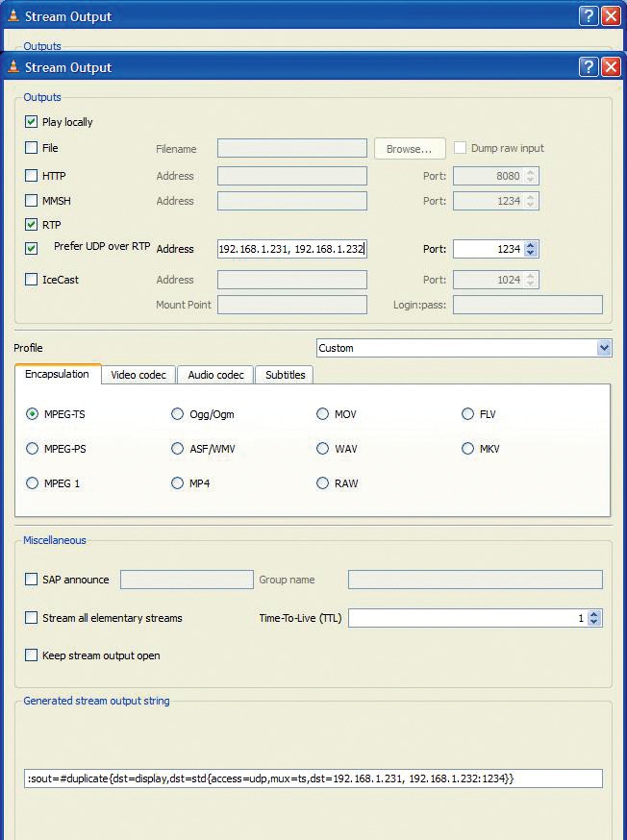627x840 pixels.
Task: Select the MOV encapsulation option
Action: click(322, 414)
